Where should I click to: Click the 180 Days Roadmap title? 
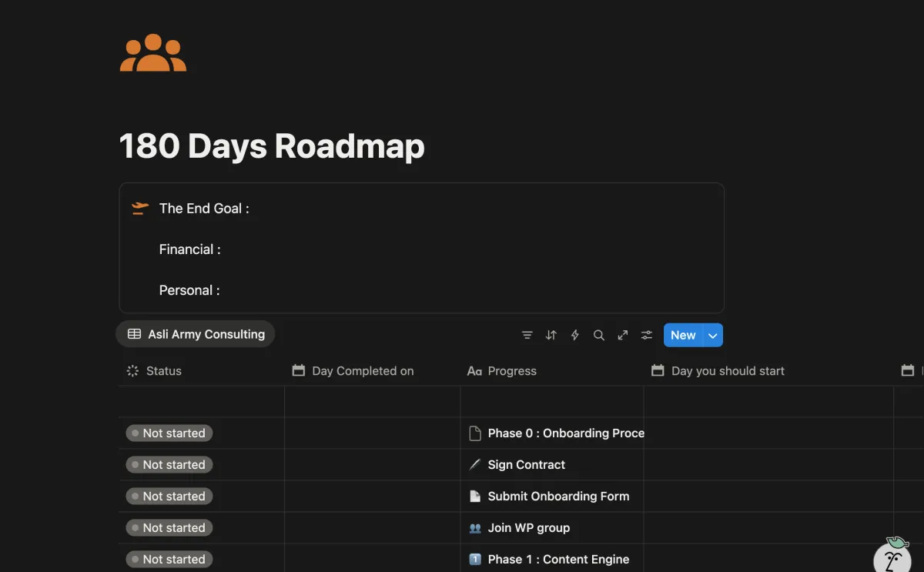(x=272, y=146)
